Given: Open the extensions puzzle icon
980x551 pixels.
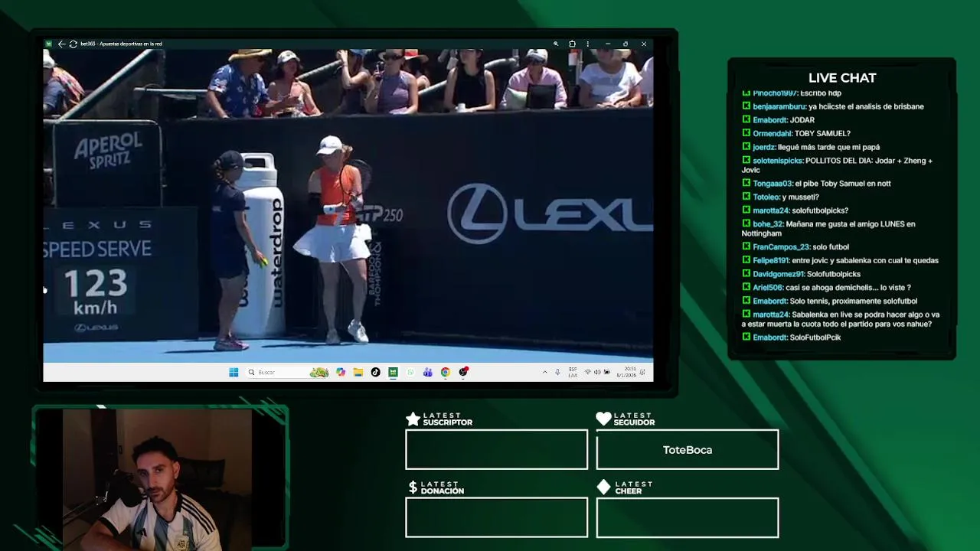Looking at the screenshot, I should coord(572,44).
